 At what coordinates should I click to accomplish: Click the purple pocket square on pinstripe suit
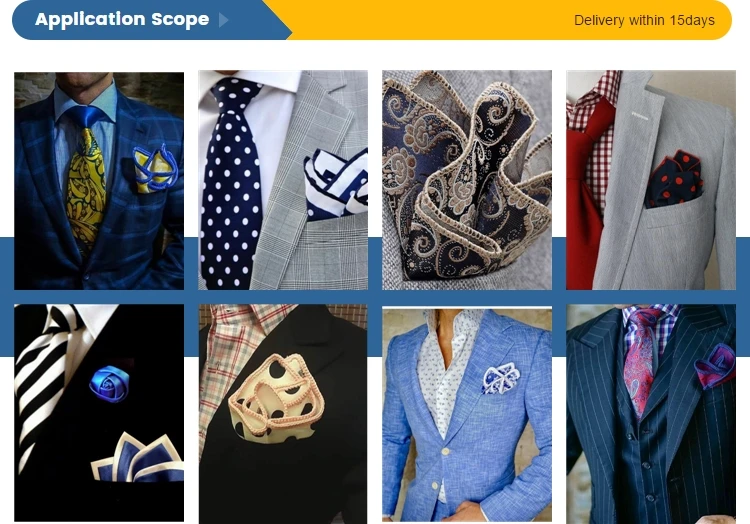pos(715,367)
